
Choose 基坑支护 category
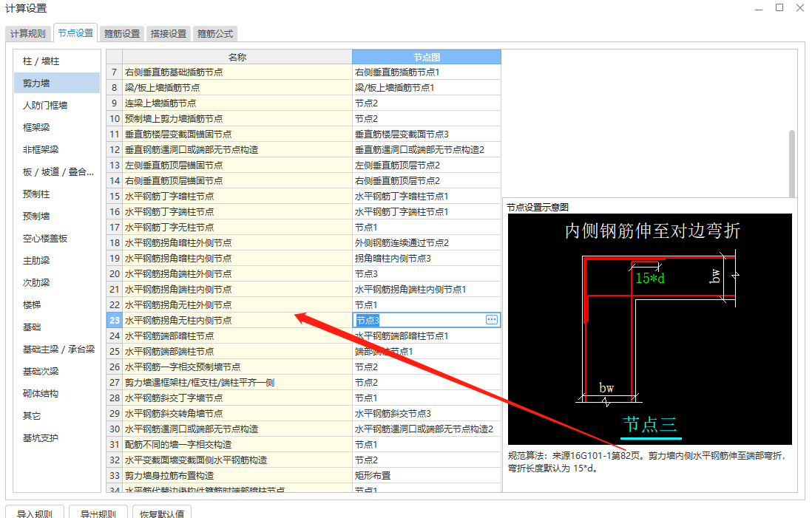[x=57, y=438]
